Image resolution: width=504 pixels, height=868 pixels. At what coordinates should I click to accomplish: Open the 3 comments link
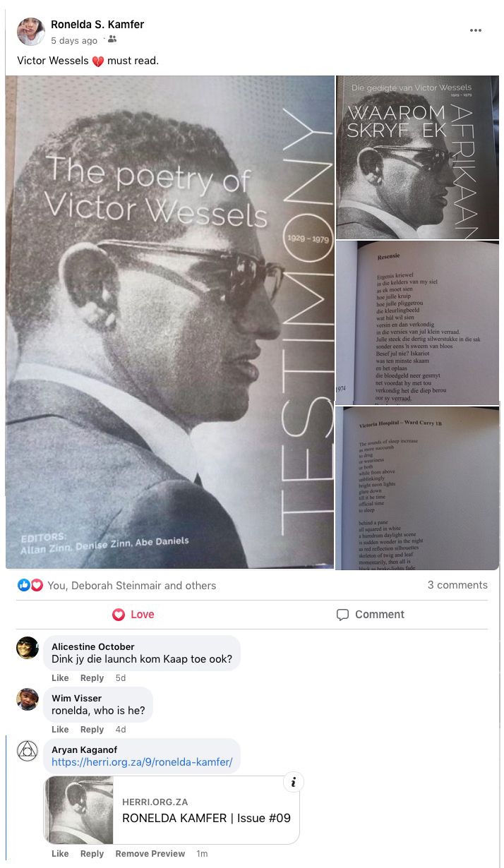click(x=457, y=585)
